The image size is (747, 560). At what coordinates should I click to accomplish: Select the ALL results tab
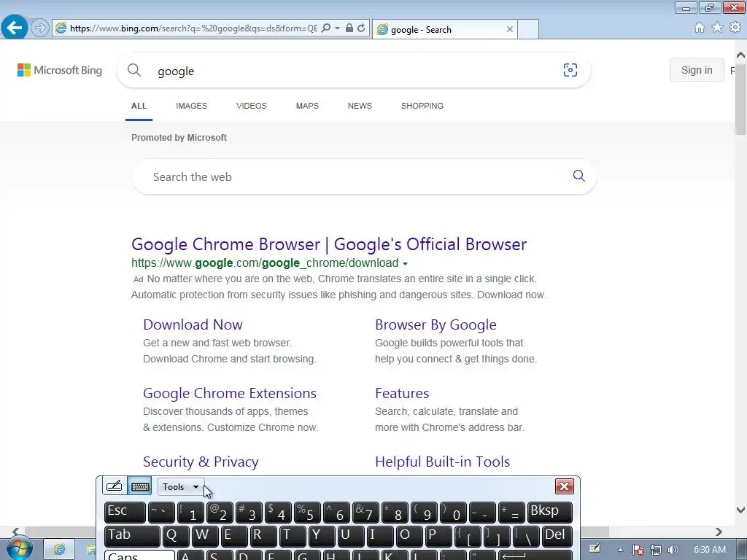pyautogui.click(x=139, y=106)
